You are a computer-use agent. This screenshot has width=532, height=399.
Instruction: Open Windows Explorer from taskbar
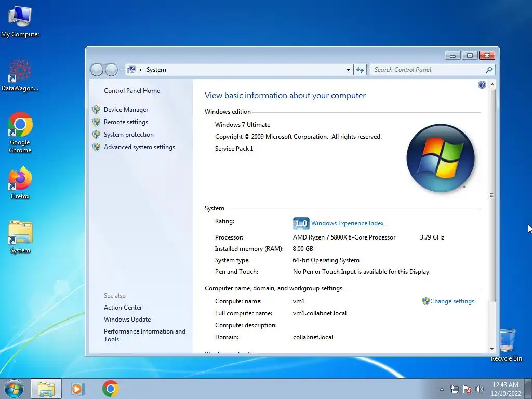(x=46, y=389)
